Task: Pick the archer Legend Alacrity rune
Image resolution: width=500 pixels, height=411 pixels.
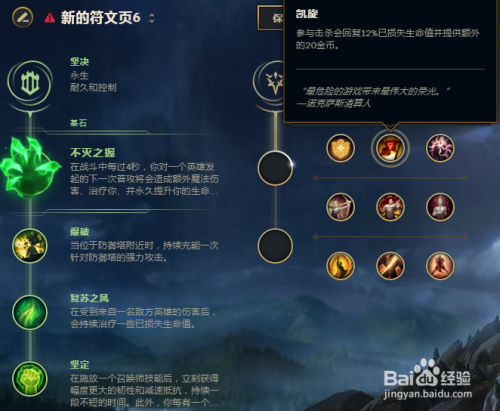Action: [340, 207]
